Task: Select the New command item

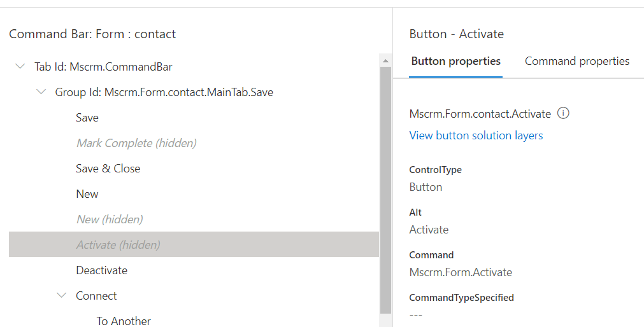Action: tap(87, 194)
